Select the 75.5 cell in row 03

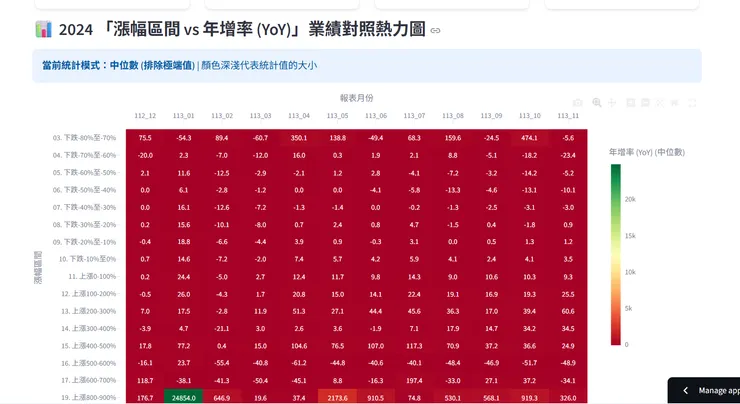[145, 138]
